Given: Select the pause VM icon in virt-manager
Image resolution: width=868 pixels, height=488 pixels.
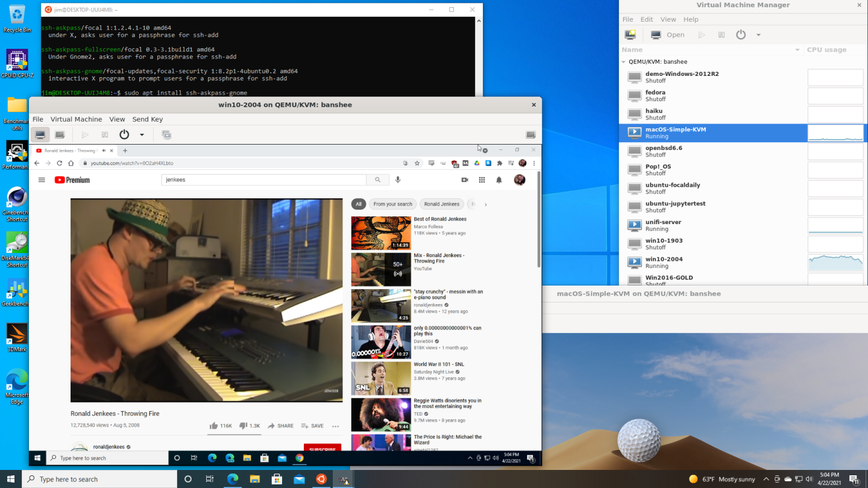Looking at the screenshot, I should (x=721, y=34).
